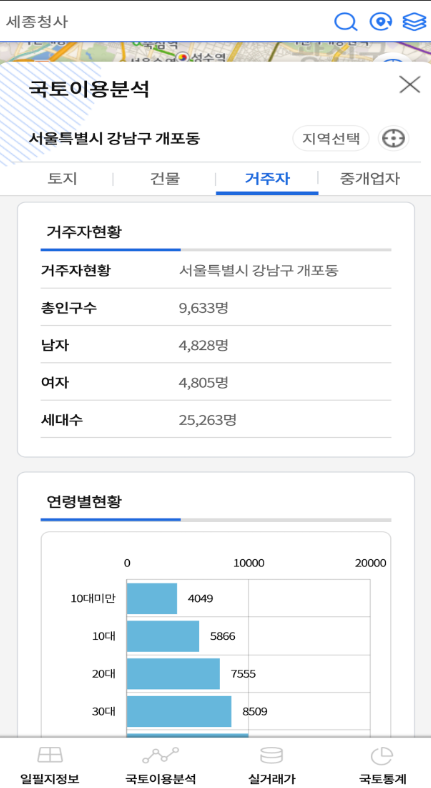Click the 10대 bar showing 5866

tap(163, 636)
